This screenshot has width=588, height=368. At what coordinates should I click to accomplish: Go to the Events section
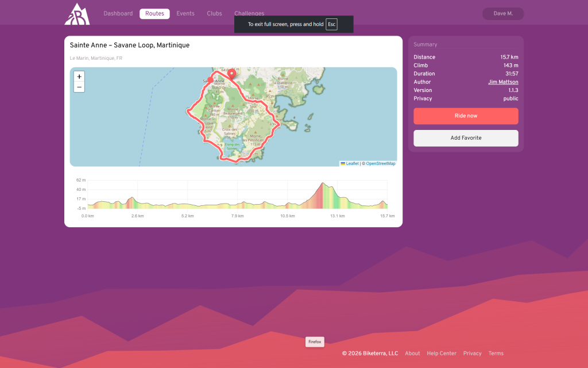coord(185,14)
